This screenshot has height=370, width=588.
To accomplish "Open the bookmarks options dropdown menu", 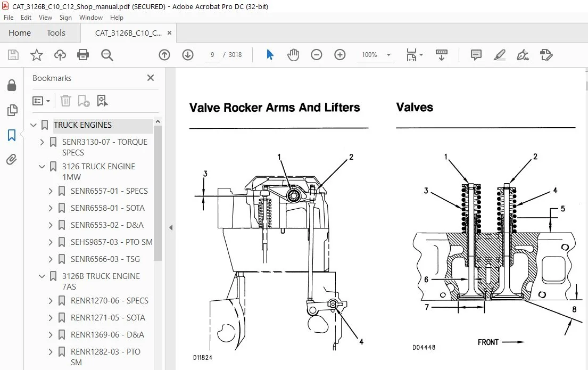I will coord(42,101).
